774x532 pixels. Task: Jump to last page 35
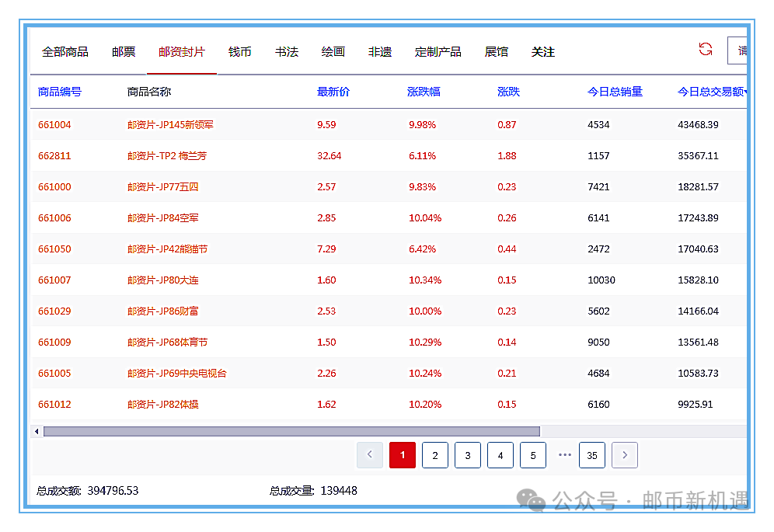tap(592, 455)
